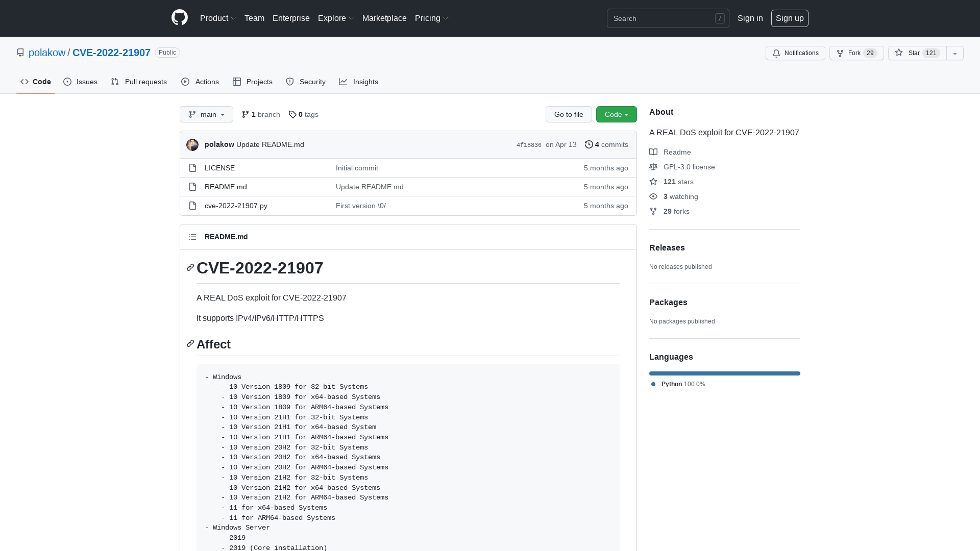The width and height of the screenshot is (980, 551).
Task: Open the CVE-2022-21907 repository name link
Action: [111, 53]
